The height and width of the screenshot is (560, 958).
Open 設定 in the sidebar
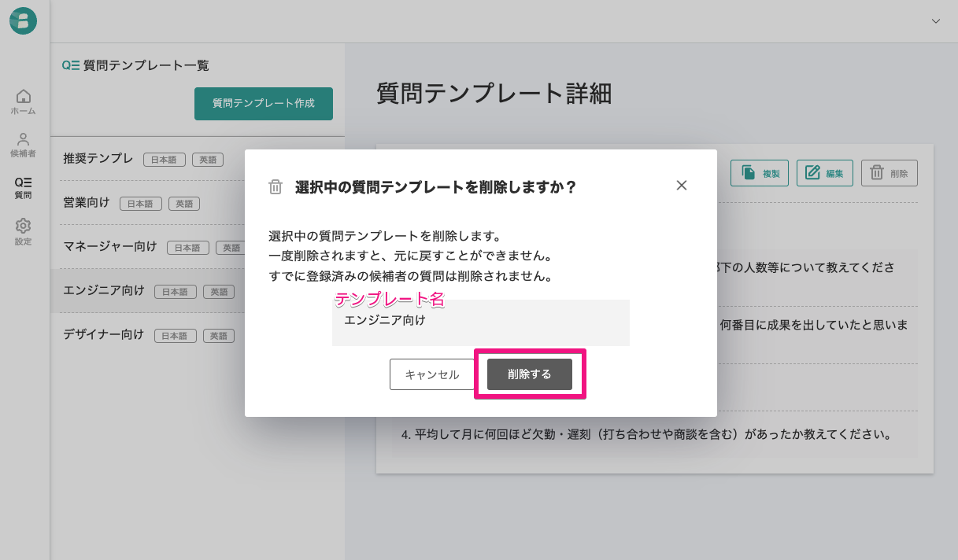[24, 232]
